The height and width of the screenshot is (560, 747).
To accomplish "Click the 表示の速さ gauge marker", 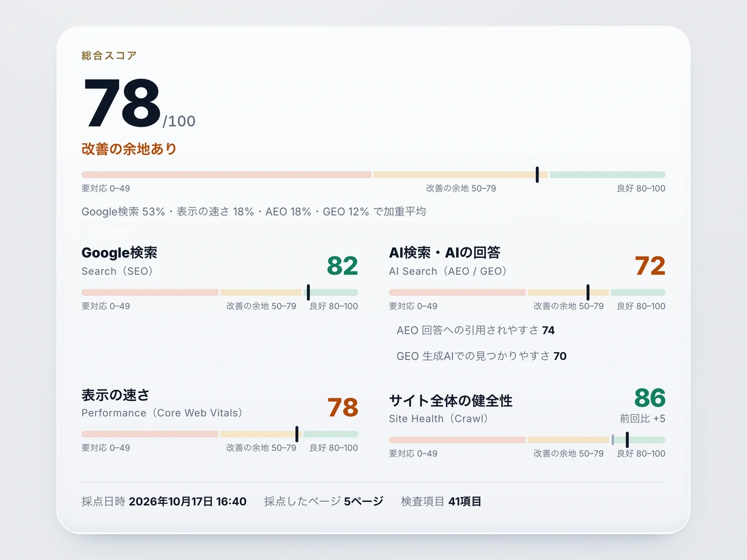I will pos(297,434).
